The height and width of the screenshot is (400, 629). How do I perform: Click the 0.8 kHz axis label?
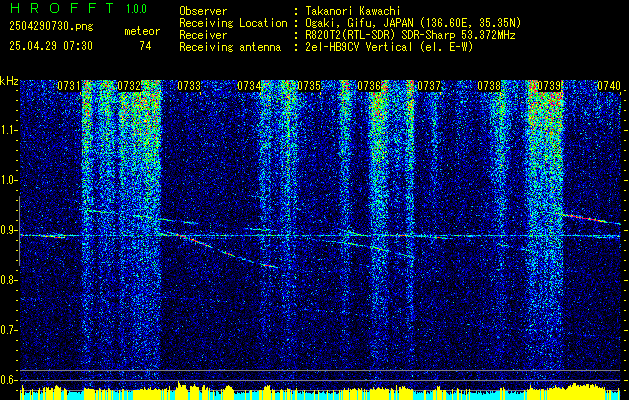tap(8, 280)
